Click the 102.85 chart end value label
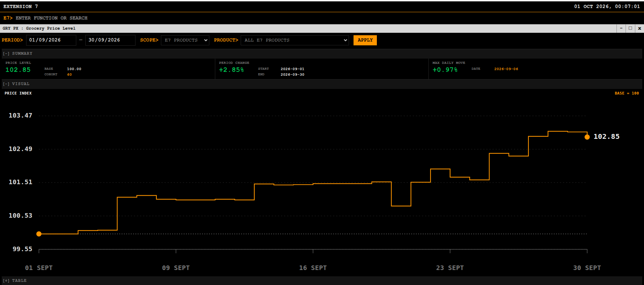Screen dimensions: 644x285 [x=607, y=137]
